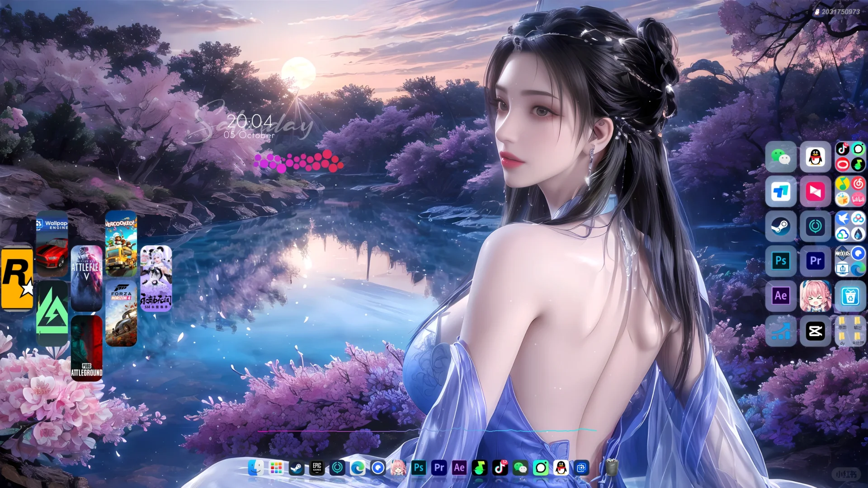Open Edge icon inside the Nexus group
Viewport: 868px width, 488px height.
coord(858,269)
